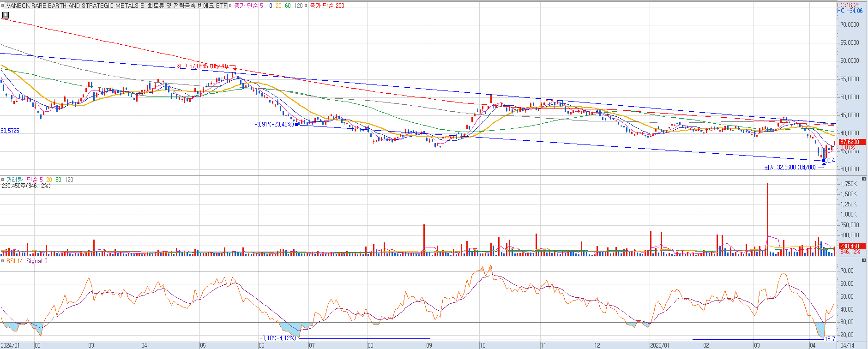Click the small square before ETF title
This screenshot has height=349, width=868.
pos(3,6)
